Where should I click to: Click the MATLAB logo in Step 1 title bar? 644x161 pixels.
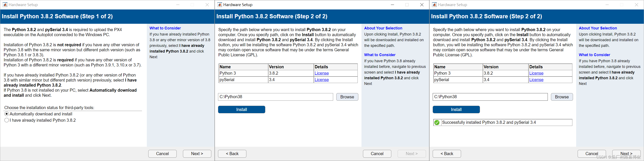coord(5,5)
